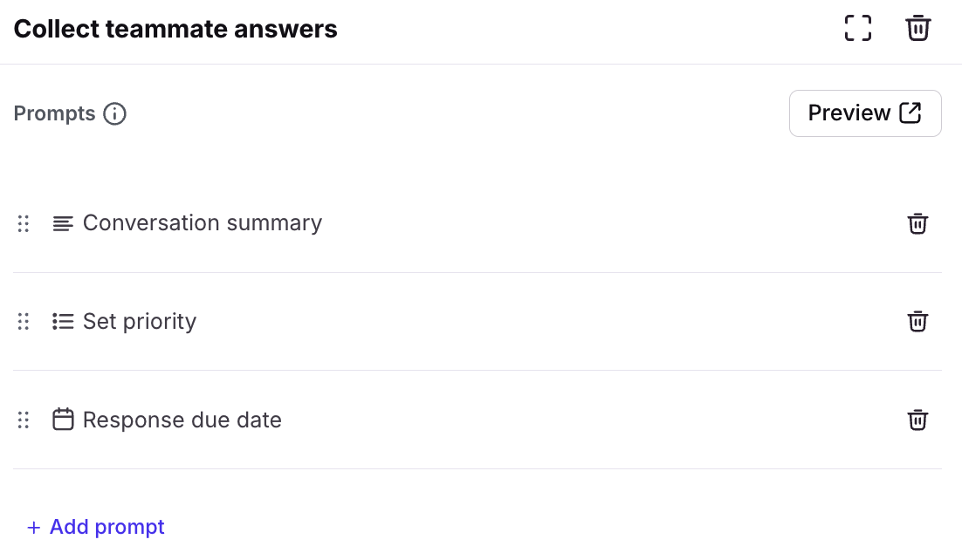Click the Prompts info icon
This screenshot has width=962, height=560.
coord(114,114)
